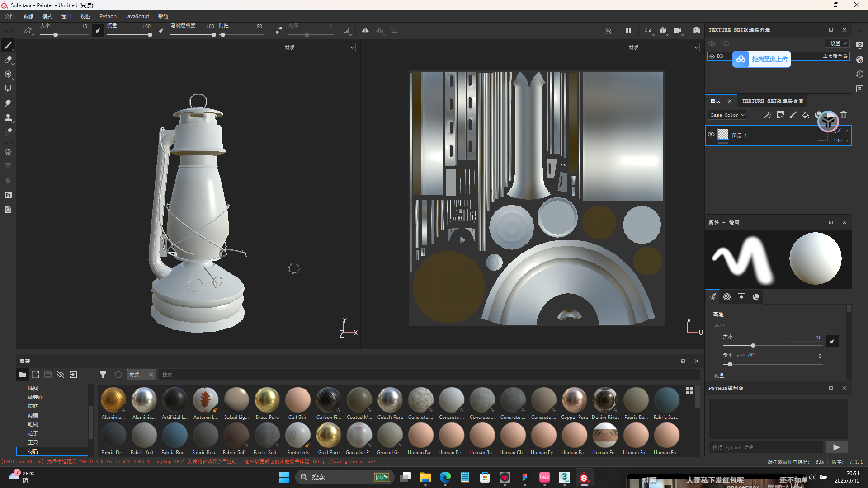Open the Python menu

pos(108,16)
